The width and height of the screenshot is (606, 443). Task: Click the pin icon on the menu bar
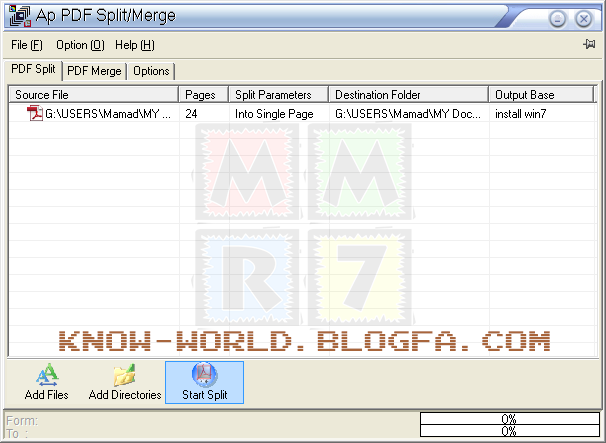[589, 45]
